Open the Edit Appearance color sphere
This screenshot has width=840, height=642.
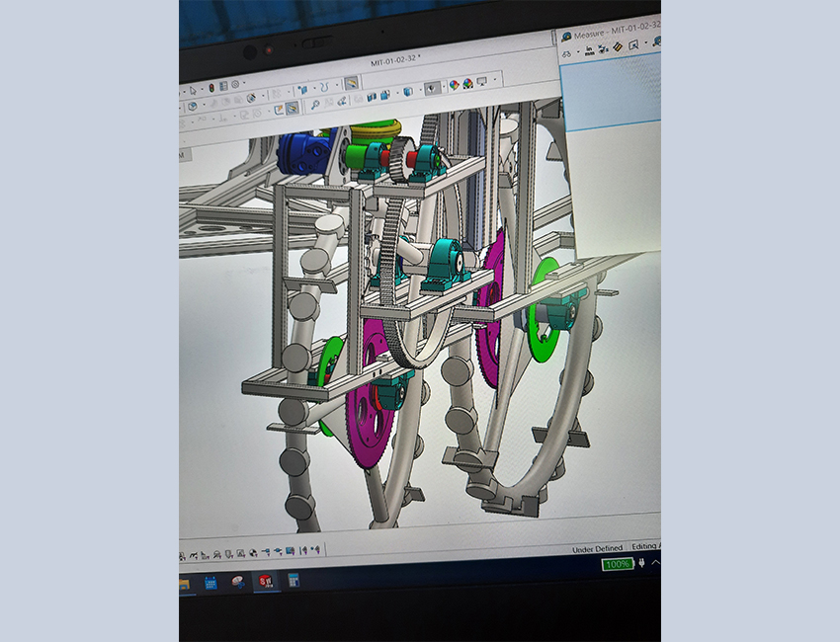click(x=454, y=85)
